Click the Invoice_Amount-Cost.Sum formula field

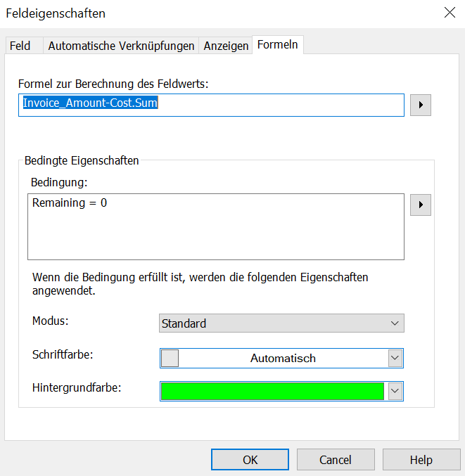click(211, 105)
